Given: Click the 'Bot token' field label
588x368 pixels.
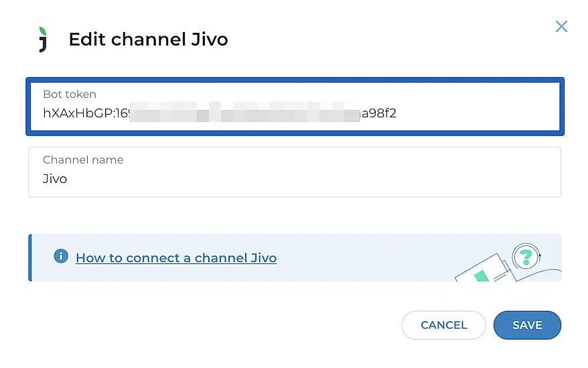Looking at the screenshot, I should (x=70, y=95).
